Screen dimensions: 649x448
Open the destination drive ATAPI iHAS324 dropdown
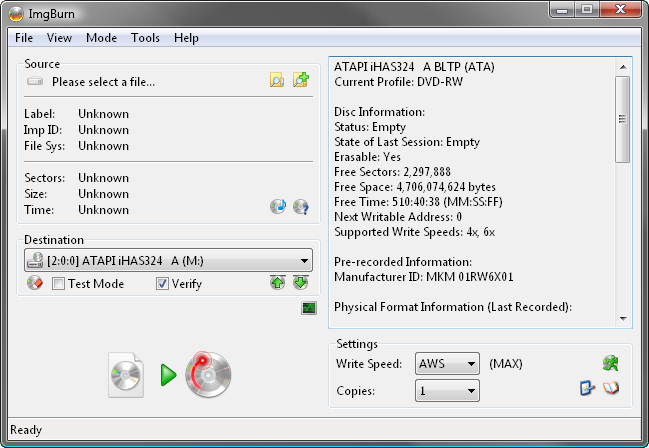tap(168, 260)
